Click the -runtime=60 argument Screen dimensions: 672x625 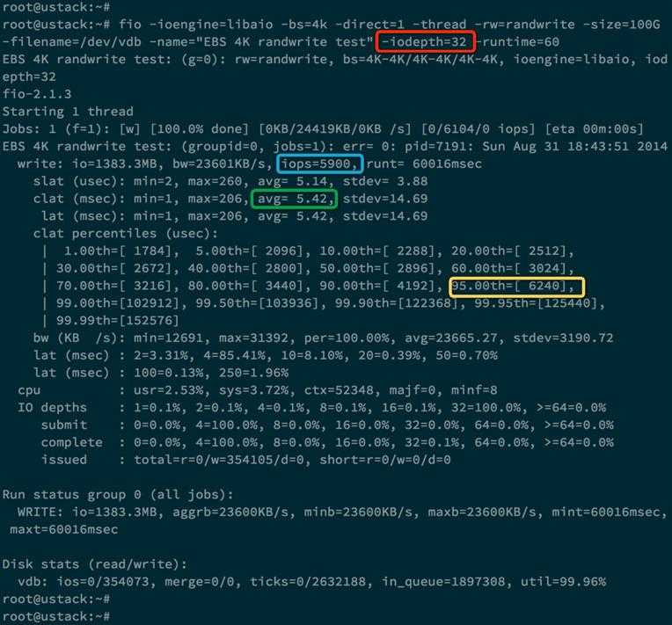point(517,42)
